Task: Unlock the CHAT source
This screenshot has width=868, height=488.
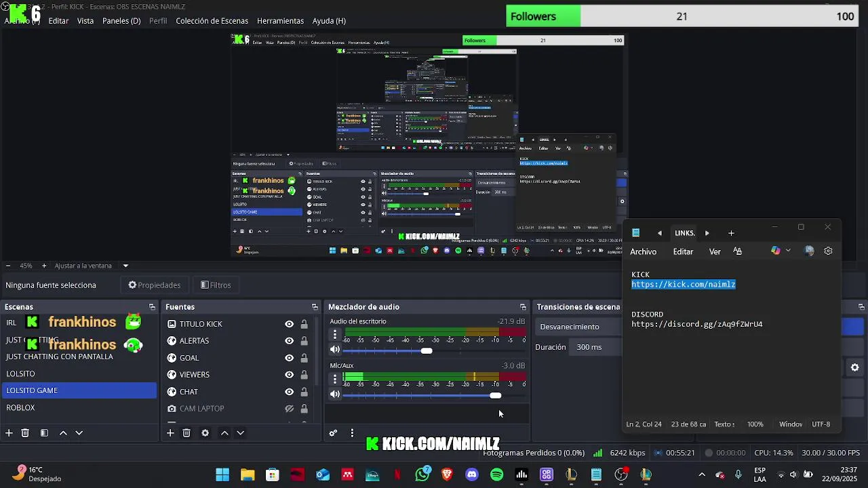Action: [304, 392]
